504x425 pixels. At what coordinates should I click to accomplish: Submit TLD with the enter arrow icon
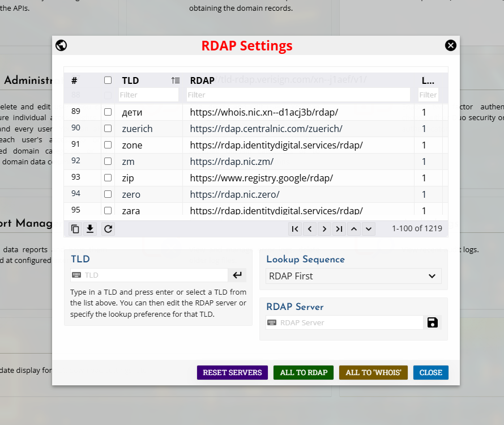click(x=237, y=275)
